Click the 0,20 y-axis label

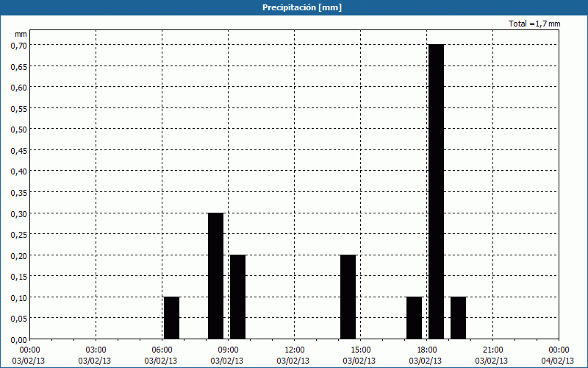[19, 255]
